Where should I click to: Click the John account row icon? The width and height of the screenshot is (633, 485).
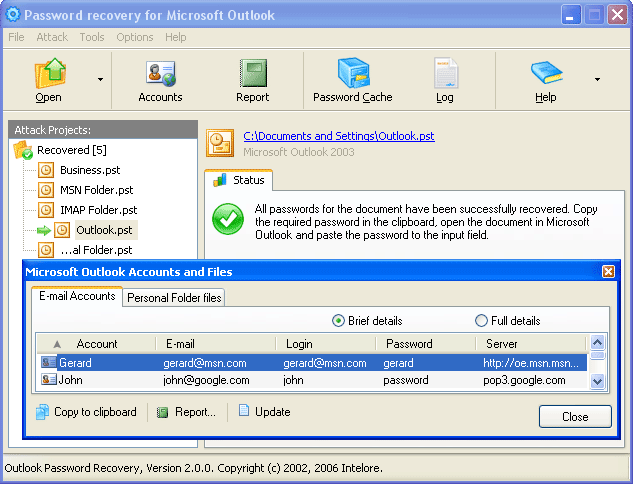48,379
